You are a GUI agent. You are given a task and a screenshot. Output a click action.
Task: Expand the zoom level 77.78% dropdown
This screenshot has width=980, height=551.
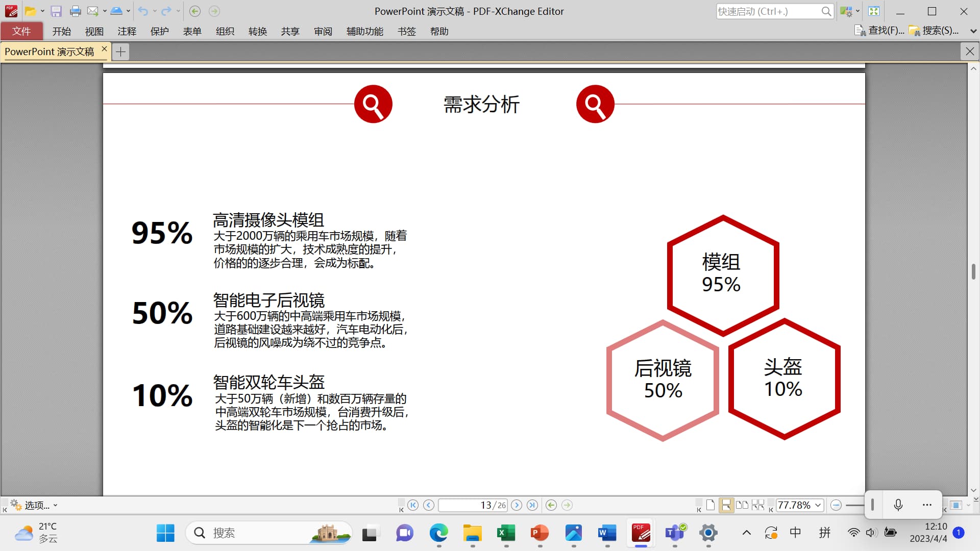tap(818, 505)
